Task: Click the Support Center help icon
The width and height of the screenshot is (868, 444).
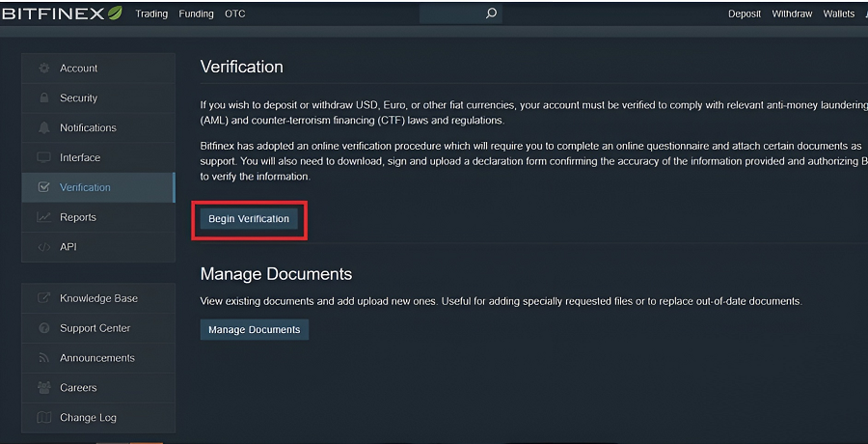Action: tap(43, 328)
